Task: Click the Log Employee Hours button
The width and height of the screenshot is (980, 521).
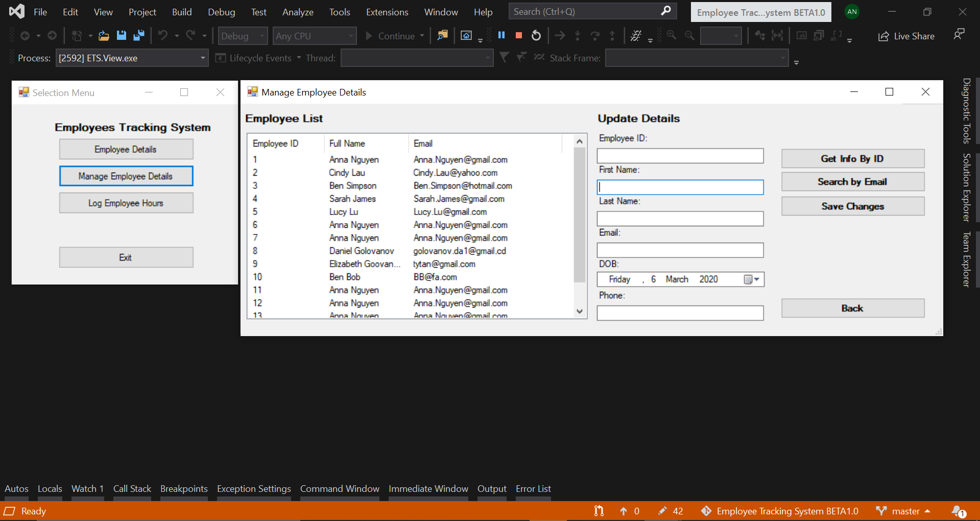Action: point(126,203)
